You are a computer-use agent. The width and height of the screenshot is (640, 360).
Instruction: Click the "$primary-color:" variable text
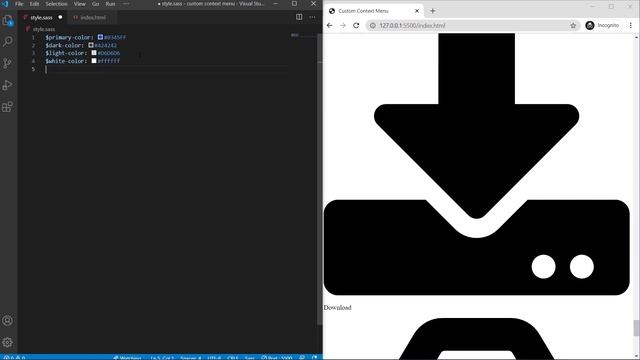coord(69,37)
